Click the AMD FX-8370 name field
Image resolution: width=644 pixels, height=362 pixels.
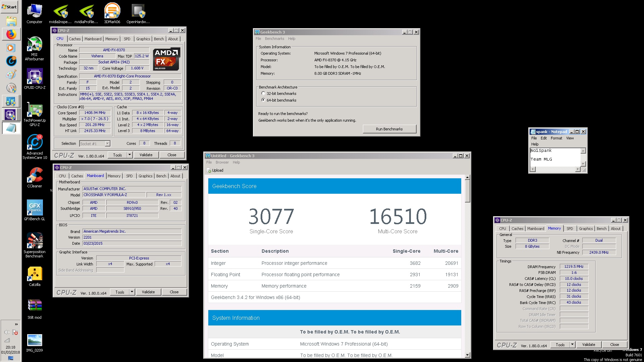(114, 50)
